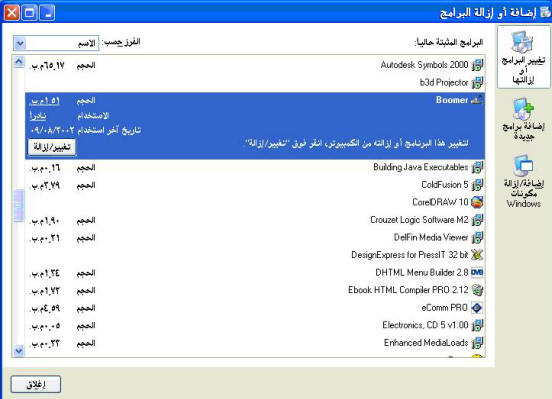Click the DHTML Menu Builder 2.8 icon
The width and height of the screenshot is (552, 399).
[477, 273]
